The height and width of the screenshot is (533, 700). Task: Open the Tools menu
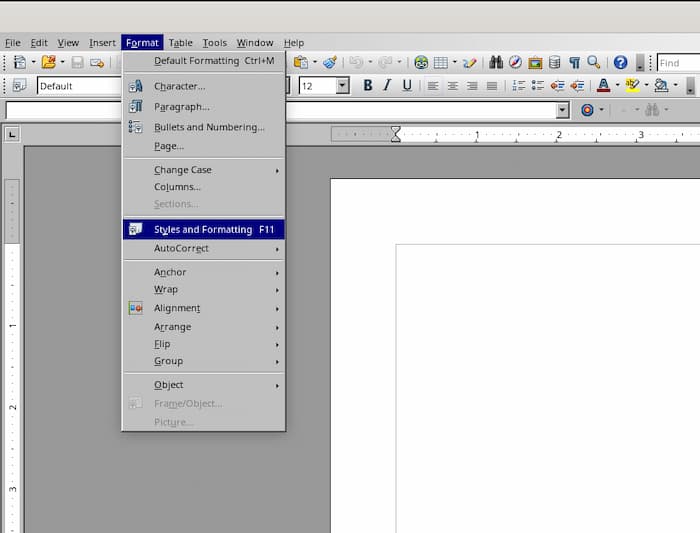pos(215,43)
